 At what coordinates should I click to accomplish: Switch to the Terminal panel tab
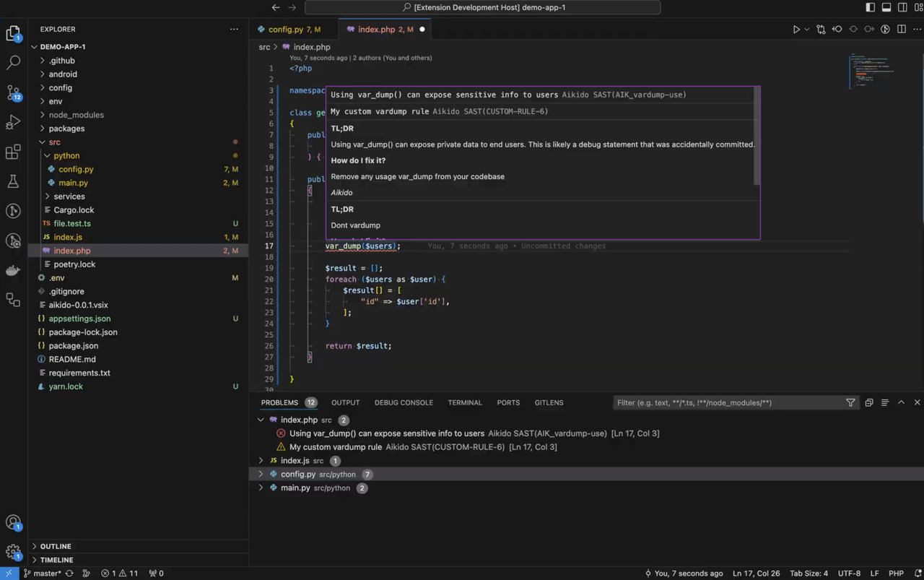click(x=464, y=402)
